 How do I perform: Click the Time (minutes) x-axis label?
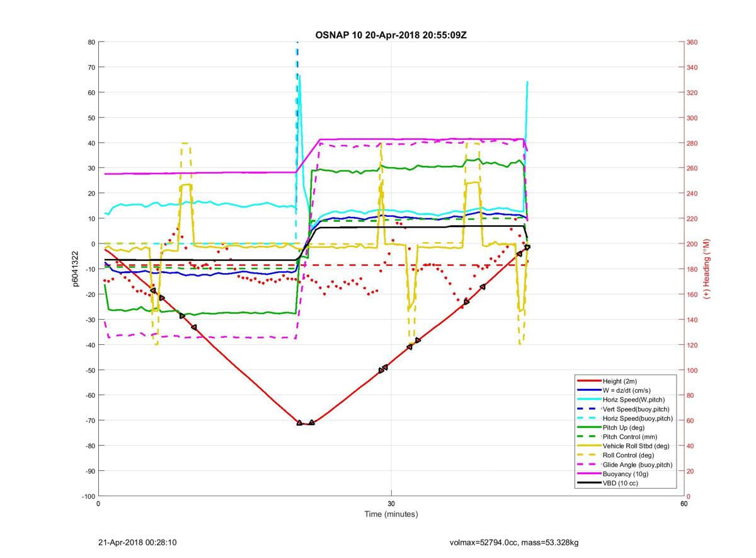click(x=391, y=514)
